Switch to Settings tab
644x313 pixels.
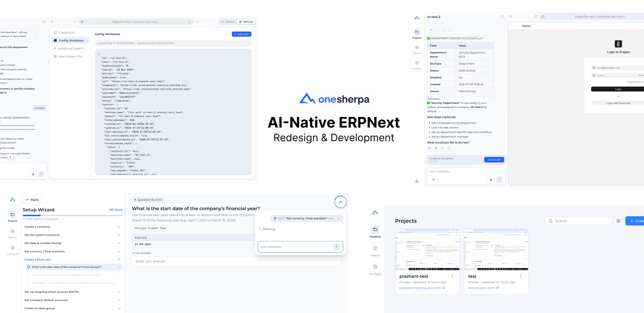246,22
